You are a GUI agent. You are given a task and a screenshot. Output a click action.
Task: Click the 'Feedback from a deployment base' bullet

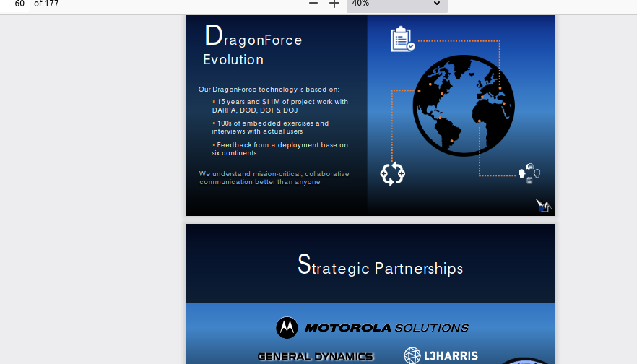click(280, 149)
